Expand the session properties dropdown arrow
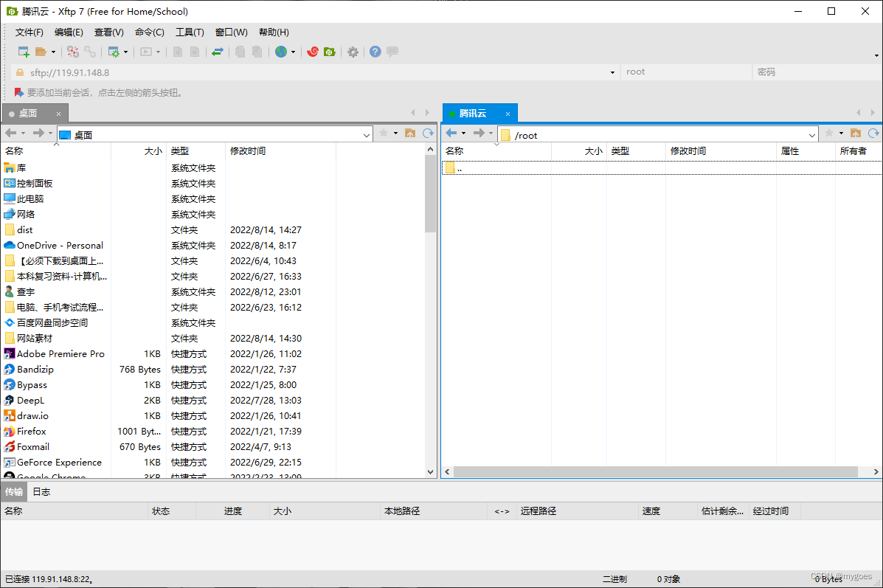Image resolution: width=883 pixels, height=588 pixels. click(x=125, y=52)
